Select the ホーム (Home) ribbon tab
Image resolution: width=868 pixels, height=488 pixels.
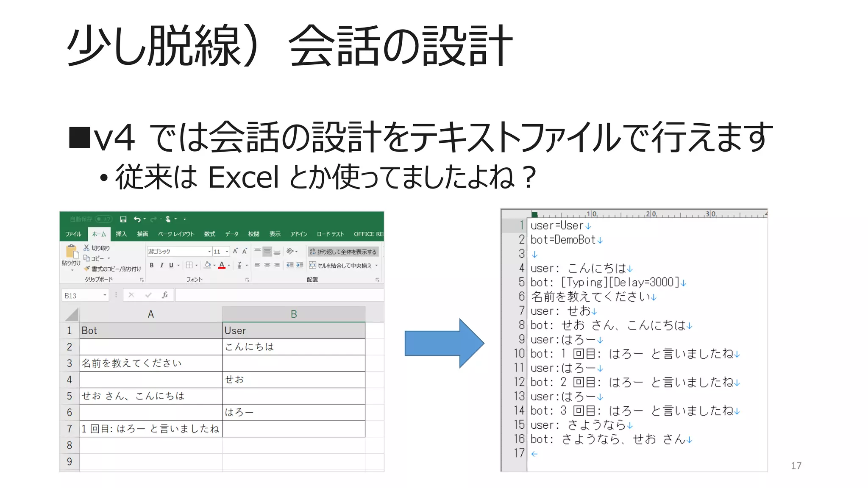(99, 234)
